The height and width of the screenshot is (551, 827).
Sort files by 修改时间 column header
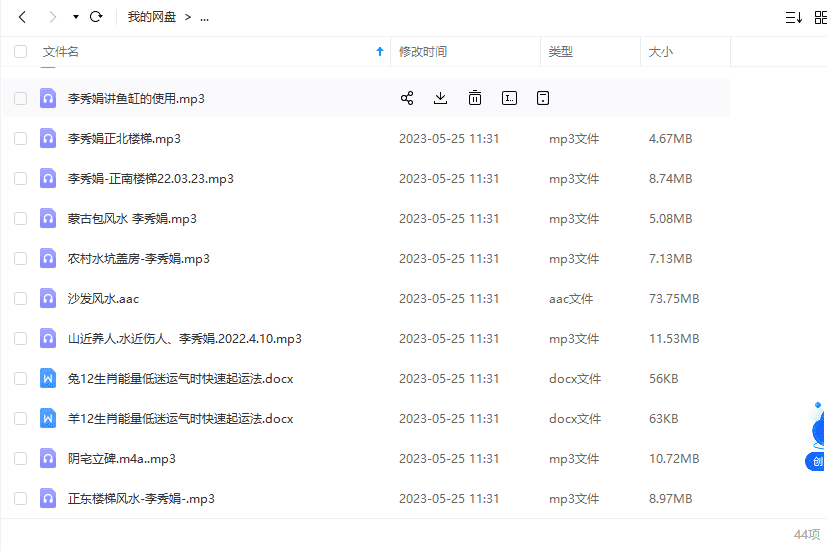(423, 52)
